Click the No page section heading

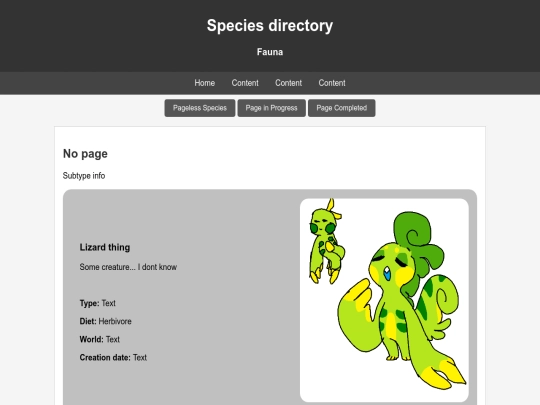85,154
